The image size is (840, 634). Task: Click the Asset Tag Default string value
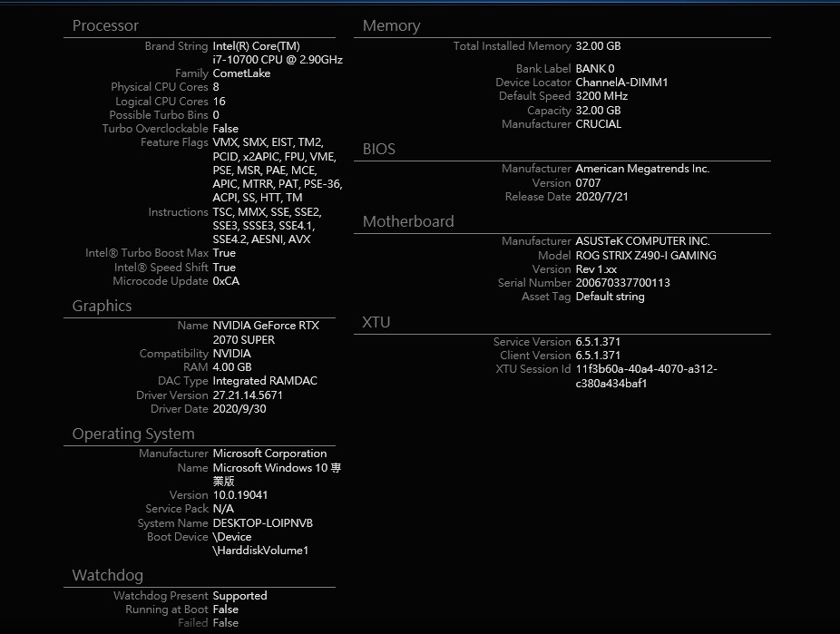(x=610, y=297)
